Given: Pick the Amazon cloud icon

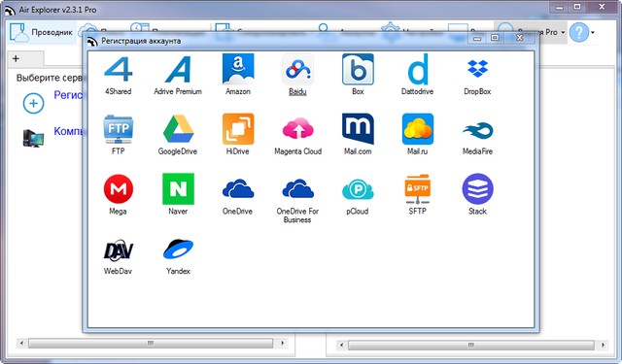Looking at the screenshot, I should point(238,69).
